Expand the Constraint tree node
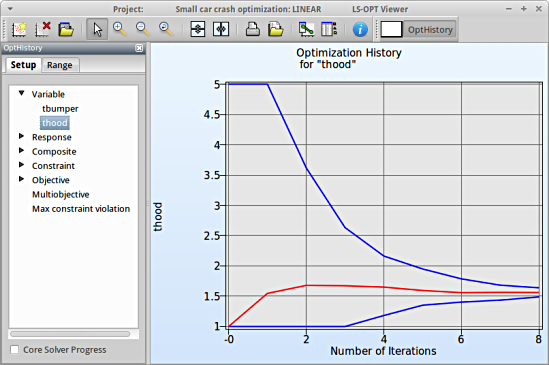Viewport: 549px width, 365px height. [21, 165]
